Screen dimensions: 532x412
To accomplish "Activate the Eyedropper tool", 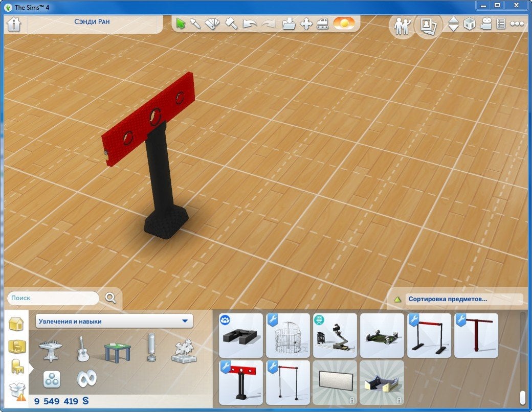I will coord(195,24).
